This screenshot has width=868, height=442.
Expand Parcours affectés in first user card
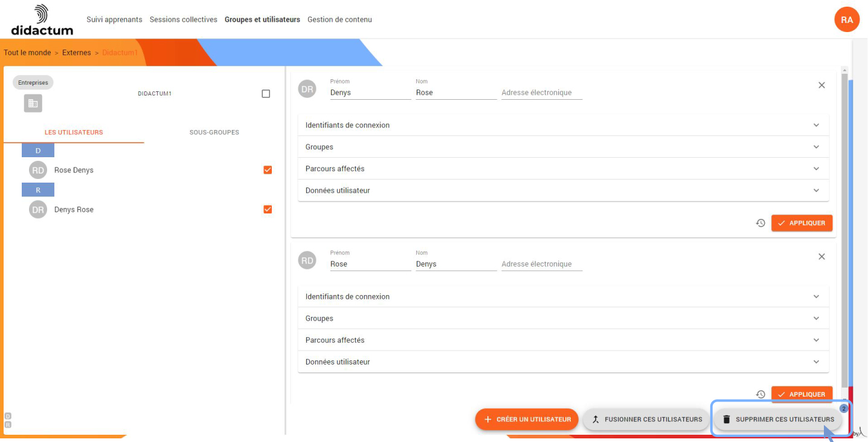563,169
